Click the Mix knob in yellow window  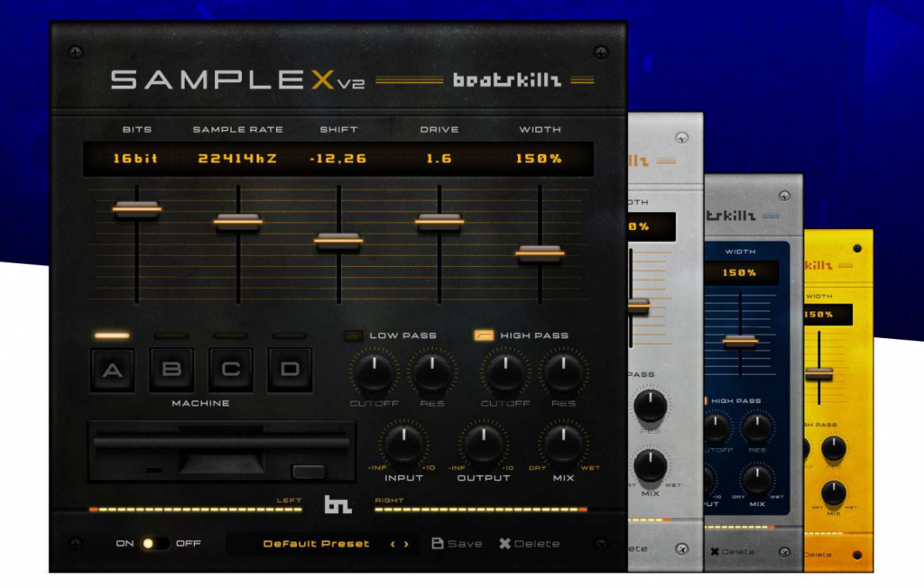point(834,492)
